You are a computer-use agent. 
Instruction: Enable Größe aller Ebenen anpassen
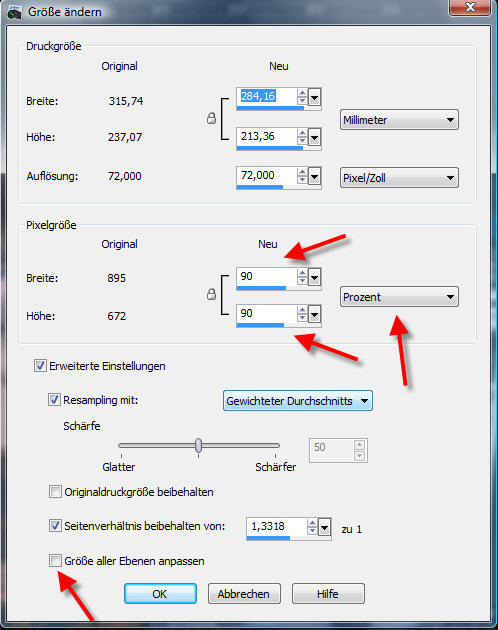point(55,560)
